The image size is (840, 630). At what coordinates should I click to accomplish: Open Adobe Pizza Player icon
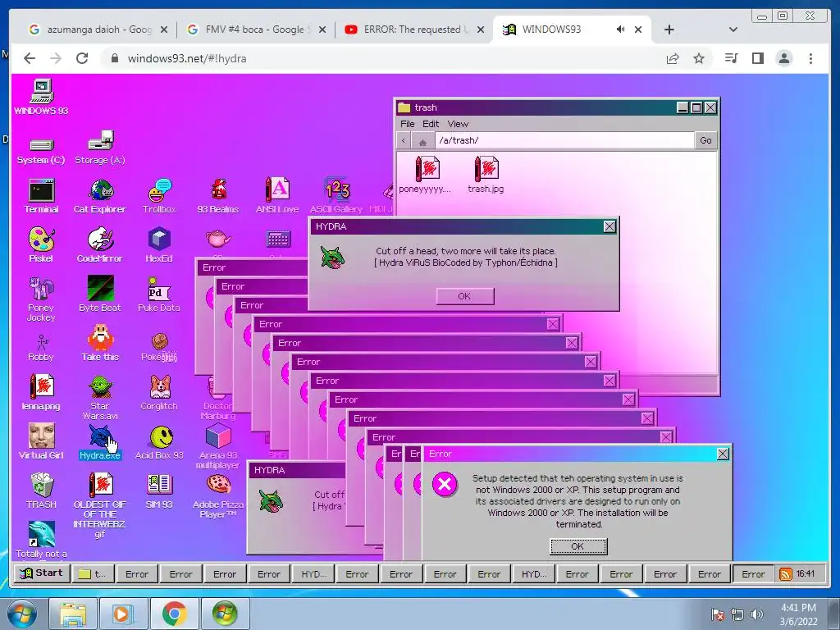point(218,495)
